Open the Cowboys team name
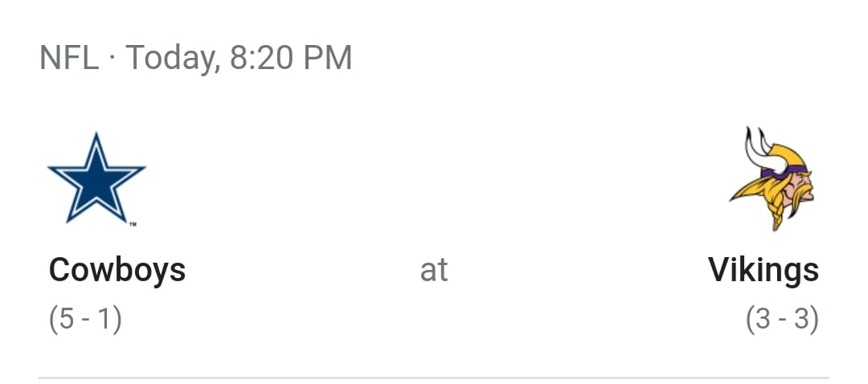Viewport: 868px width, 384px height. point(117,270)
